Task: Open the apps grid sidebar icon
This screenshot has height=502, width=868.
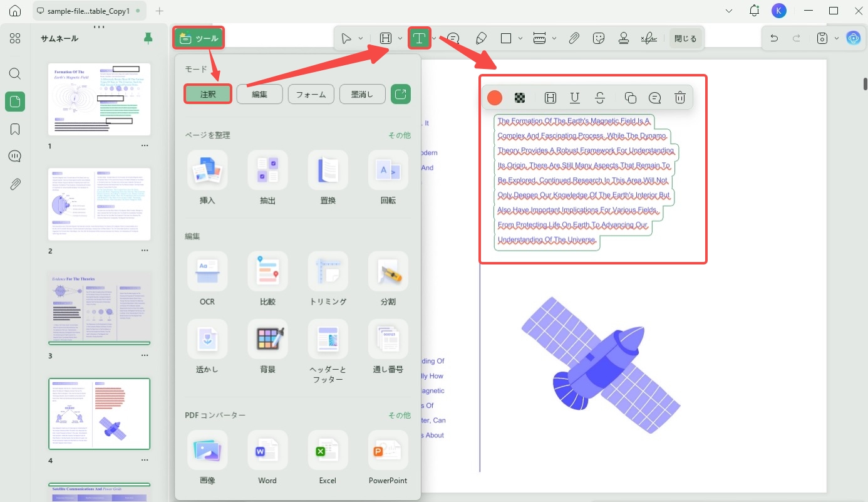Action: [x=15, y=38]
